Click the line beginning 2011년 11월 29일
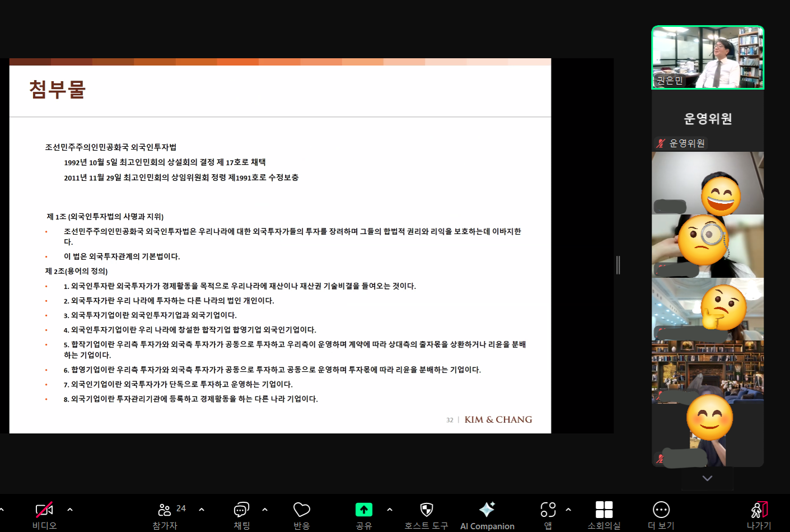The width and height of the screenshot is (790, 532). 181,178
